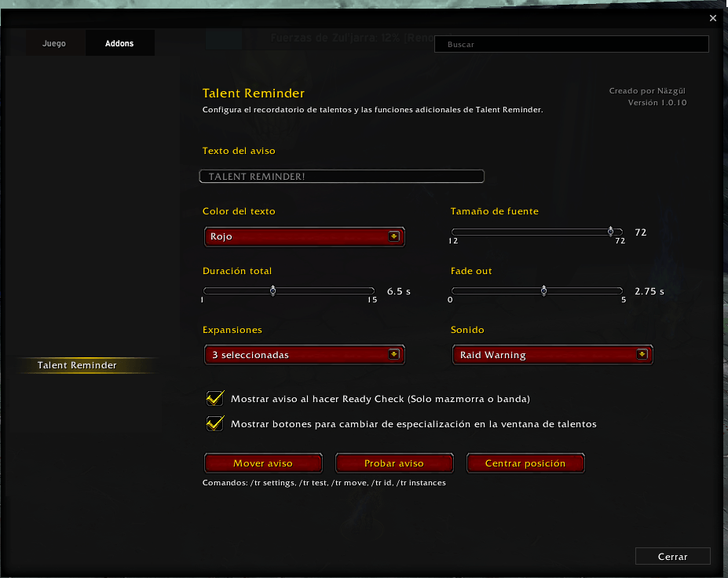Click the 'Talent Reminder' page heading
Image resolution: width=728 pixels, height=578 pixels.
(254, 93)
